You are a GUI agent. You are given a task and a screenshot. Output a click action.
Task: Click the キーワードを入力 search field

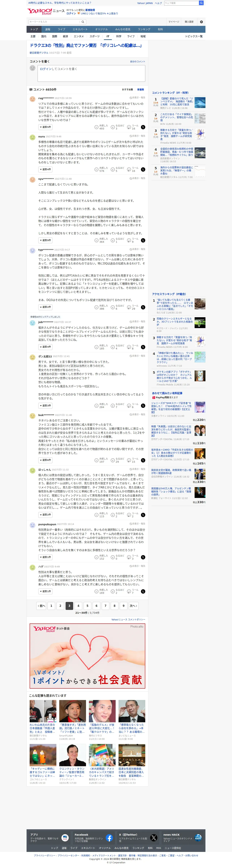coord(54,22)
